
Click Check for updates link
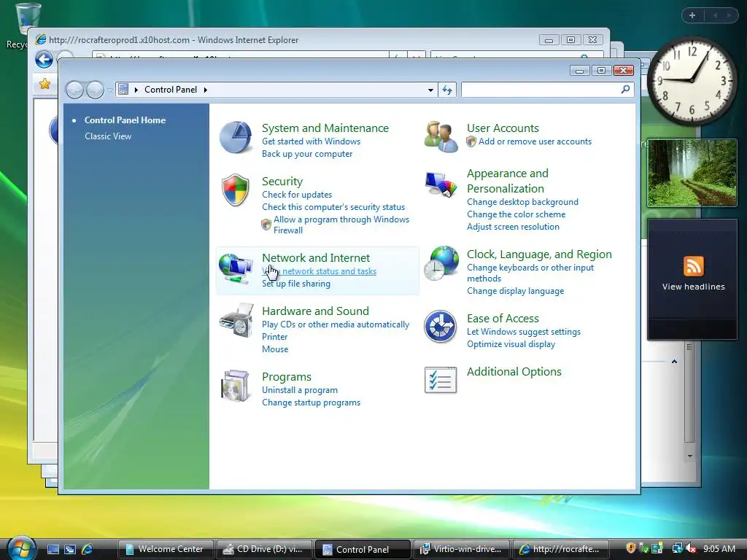point(297,195)
